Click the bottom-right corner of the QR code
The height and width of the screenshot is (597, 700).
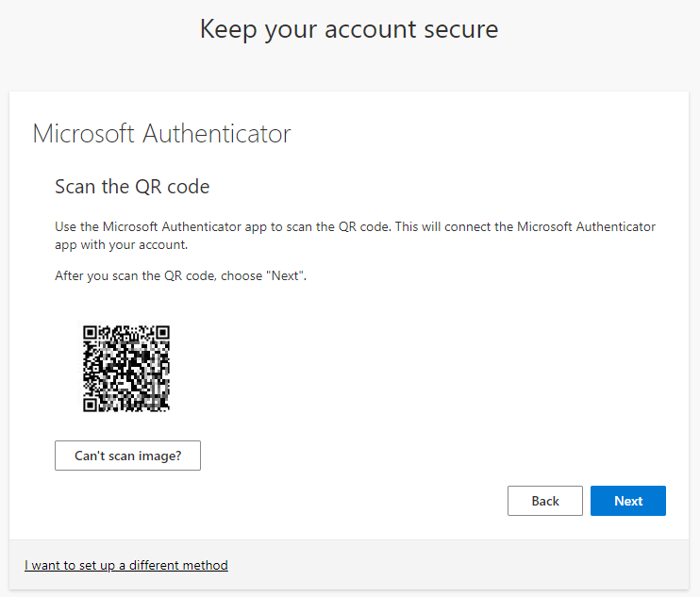(x=166, y=408)
